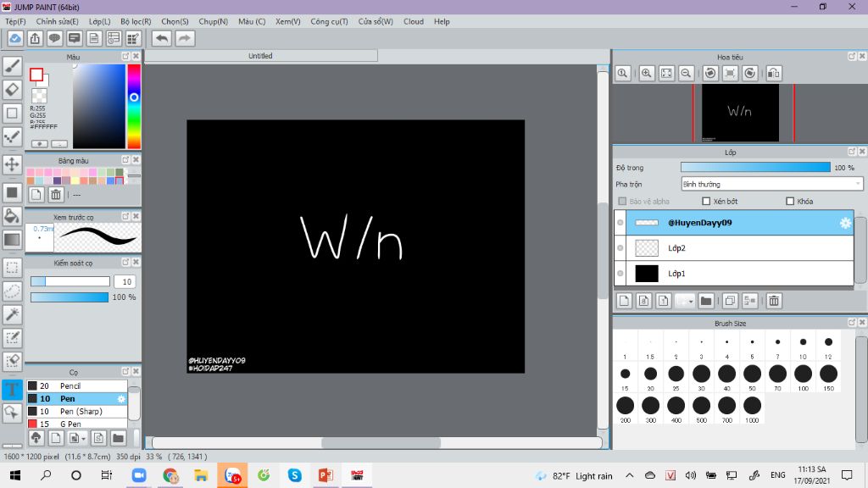Select the rectangular Selection tool

pyautogui.click(x=12, y=268)
